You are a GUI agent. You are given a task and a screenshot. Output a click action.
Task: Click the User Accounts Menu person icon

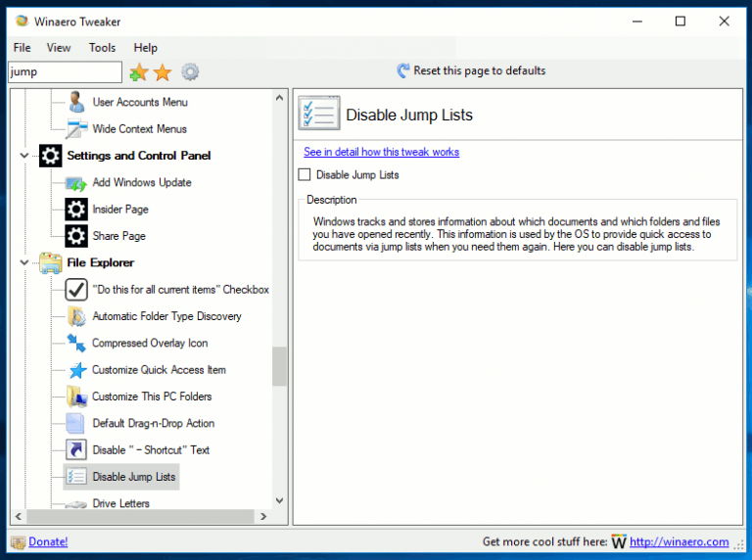pyautogui.click(x=75, y=102)
